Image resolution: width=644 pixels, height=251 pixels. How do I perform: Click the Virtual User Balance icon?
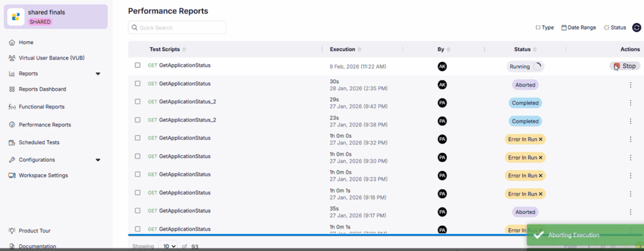coord(12,58)
